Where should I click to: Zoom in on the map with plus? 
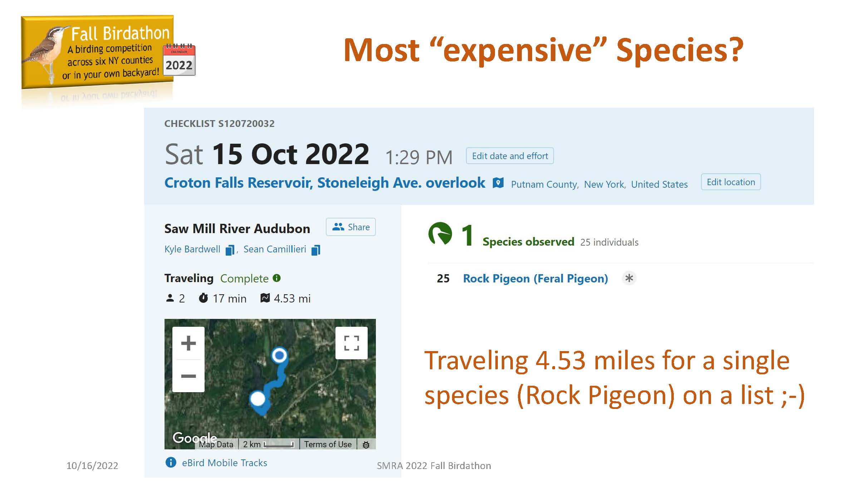point(188,343)
